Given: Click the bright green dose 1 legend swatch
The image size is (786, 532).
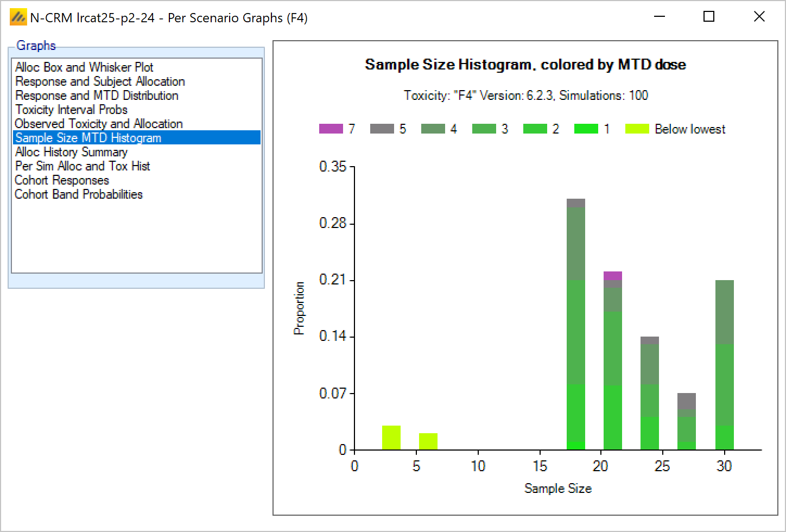Looking at the screenshot, I should point(586,129).
